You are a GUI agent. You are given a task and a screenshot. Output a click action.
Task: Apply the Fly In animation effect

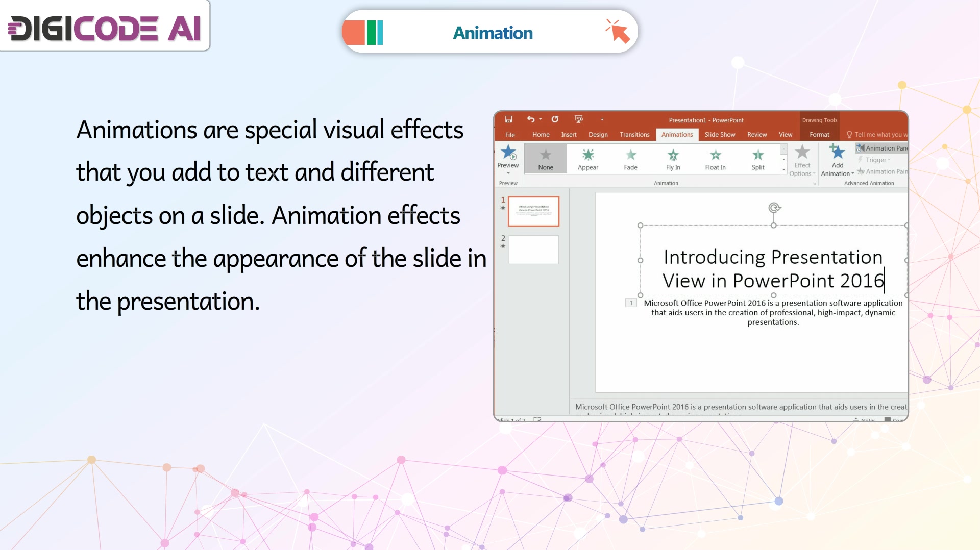[673, 159]
